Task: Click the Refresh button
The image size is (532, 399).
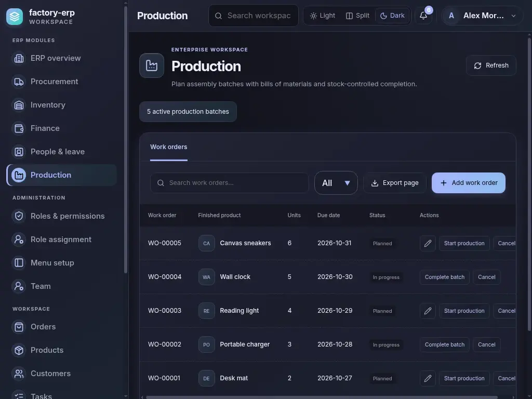Action: 491,65
